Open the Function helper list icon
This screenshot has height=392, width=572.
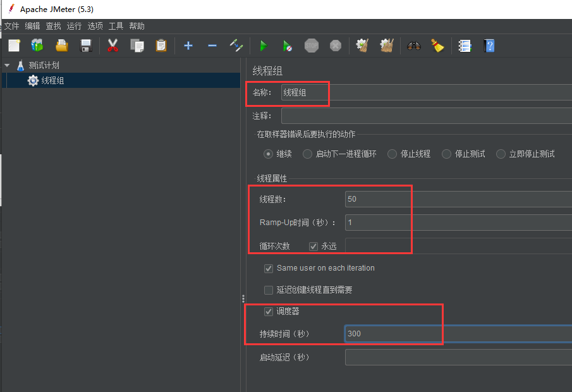click(465, 46)
